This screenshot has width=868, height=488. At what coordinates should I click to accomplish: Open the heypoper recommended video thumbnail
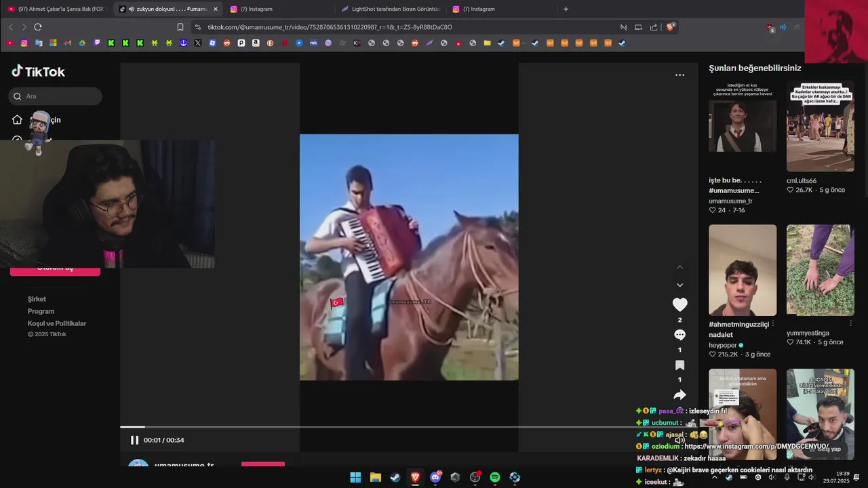click(x=743, y=270)
